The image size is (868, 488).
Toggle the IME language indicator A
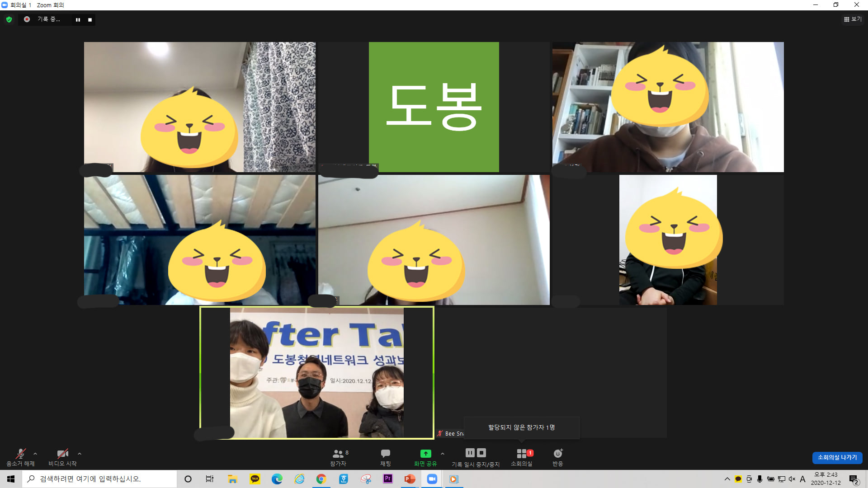click(x=803, y=479)
